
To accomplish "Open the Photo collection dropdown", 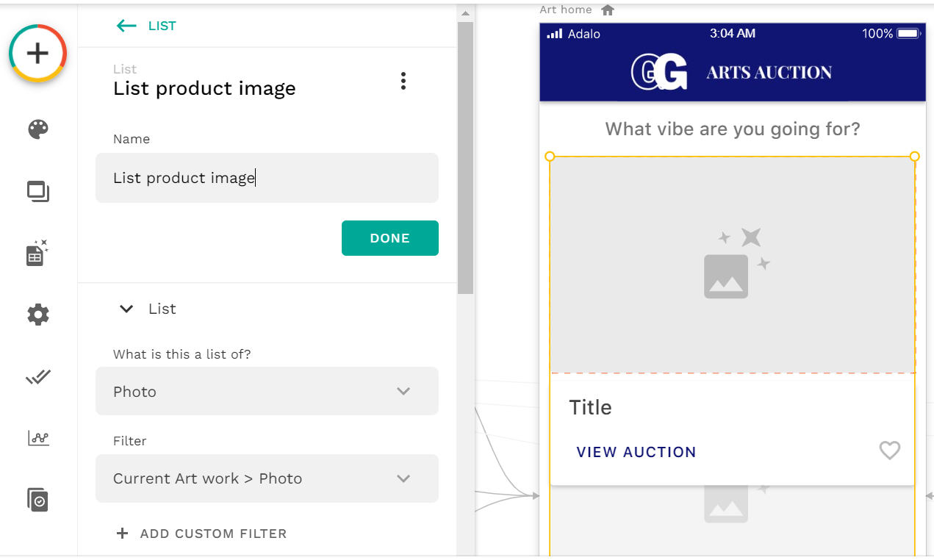I will pyautogui.click(x=267, y=391).
